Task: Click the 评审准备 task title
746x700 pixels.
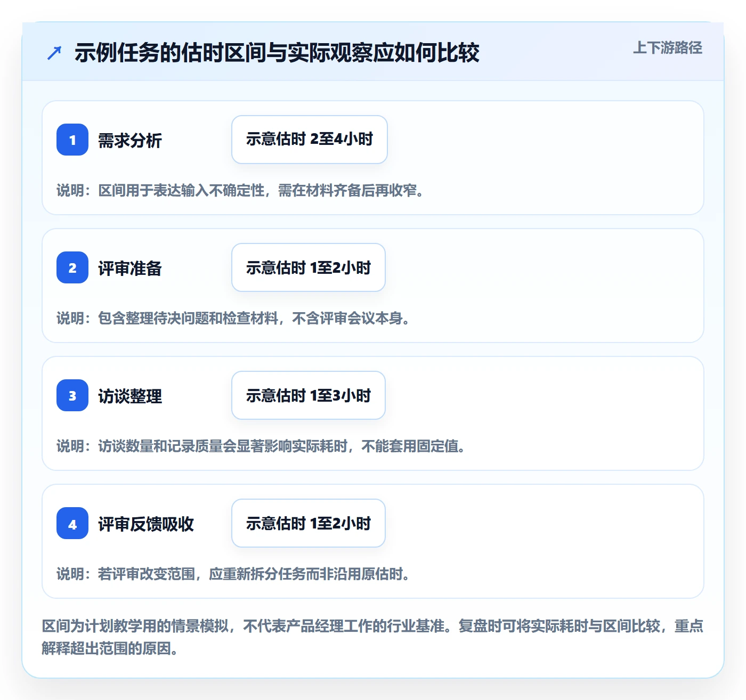Action: click(x=130, y=268)
